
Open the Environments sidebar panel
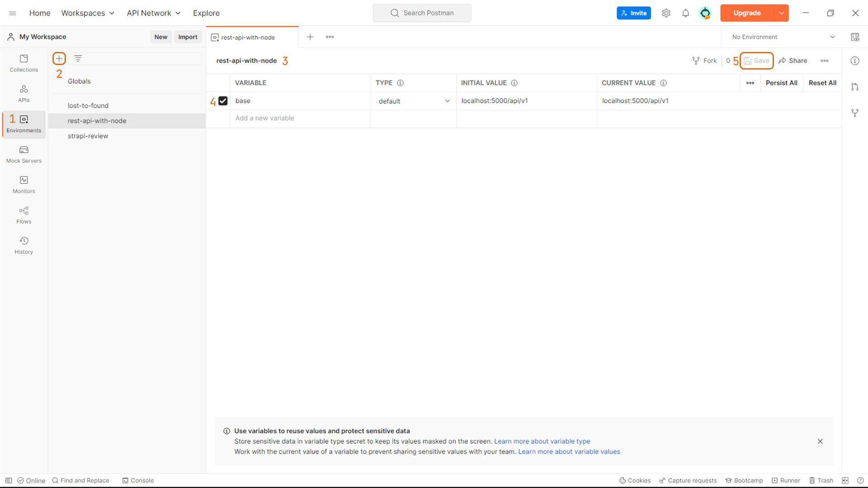(x=24, y=124)
